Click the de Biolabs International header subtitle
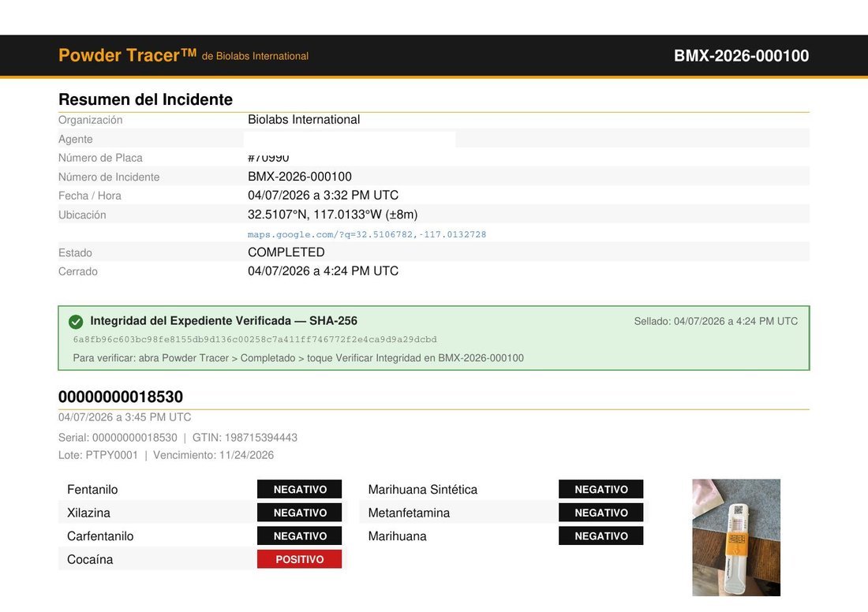Image resolution: width=868 pixels, height=612 pixels. click(x=255, y=57)
